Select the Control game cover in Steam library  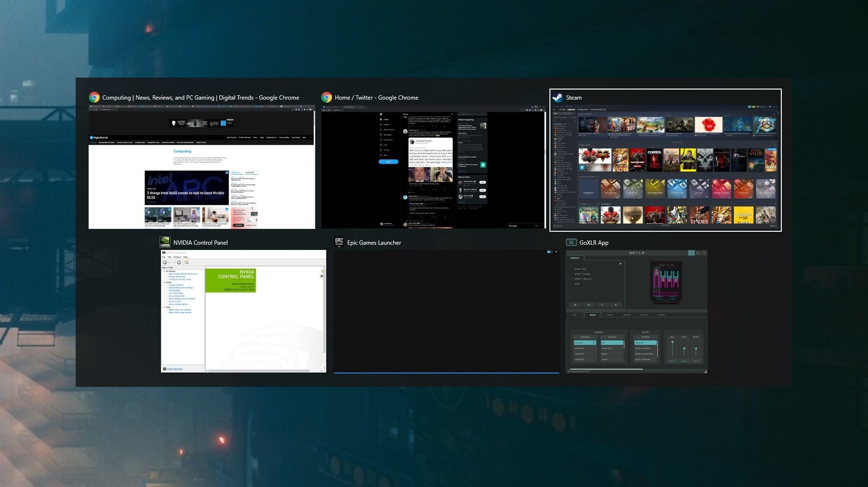tap(654, 160)
